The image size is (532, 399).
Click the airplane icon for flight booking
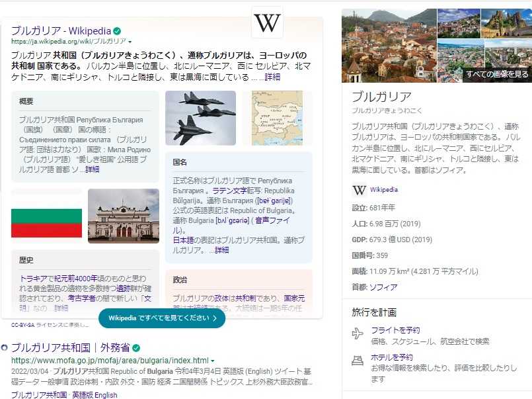click(358, 333)
